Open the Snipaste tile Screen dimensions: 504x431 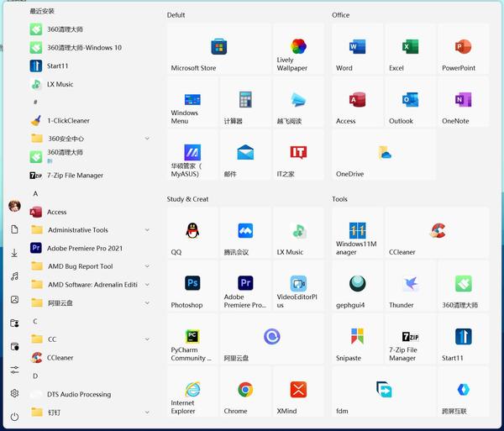[x=358, y=339]
